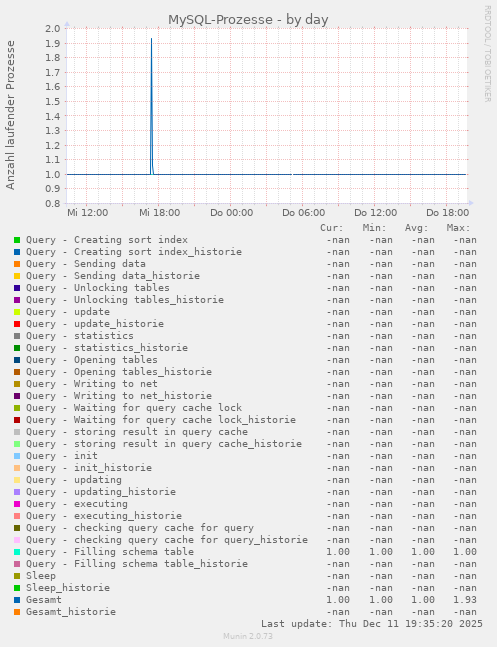Click the Min: column header
Viewport: 497px width, 647px height.
[374, 228]
